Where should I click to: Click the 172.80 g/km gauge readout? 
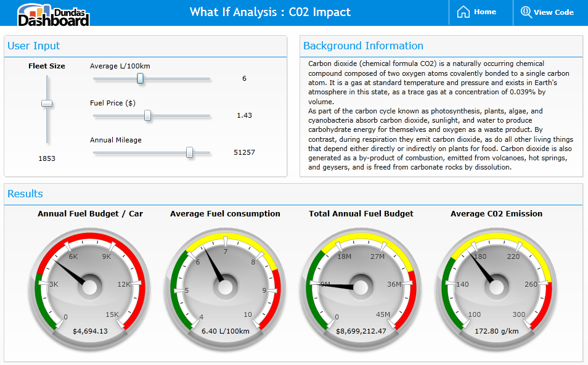coord(496,331)
